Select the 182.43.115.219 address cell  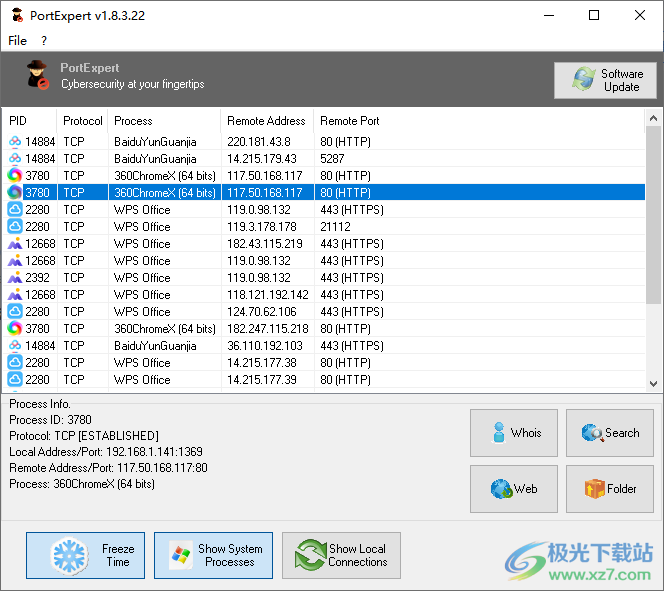point(265,243)
